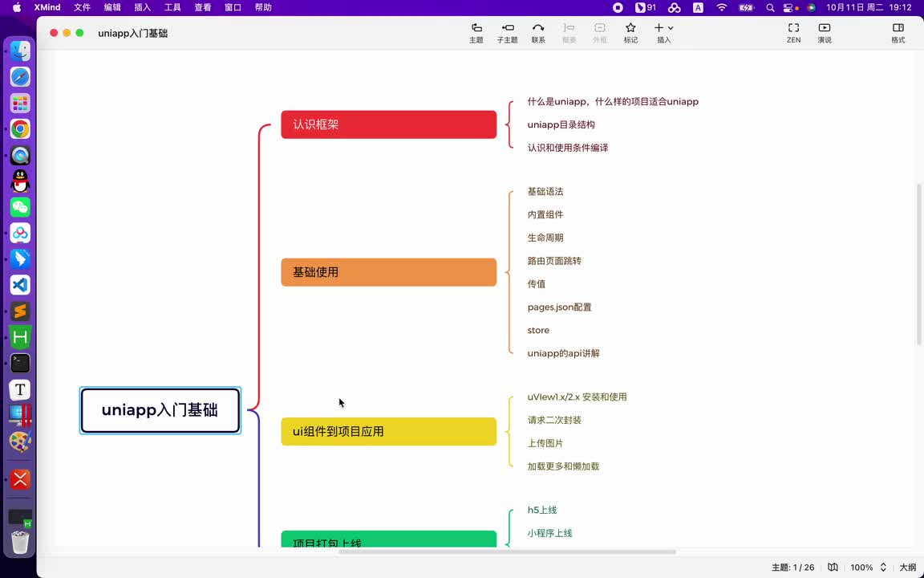
Task: Open Visual Studio Code from the dock
Action: click(20, 285)
